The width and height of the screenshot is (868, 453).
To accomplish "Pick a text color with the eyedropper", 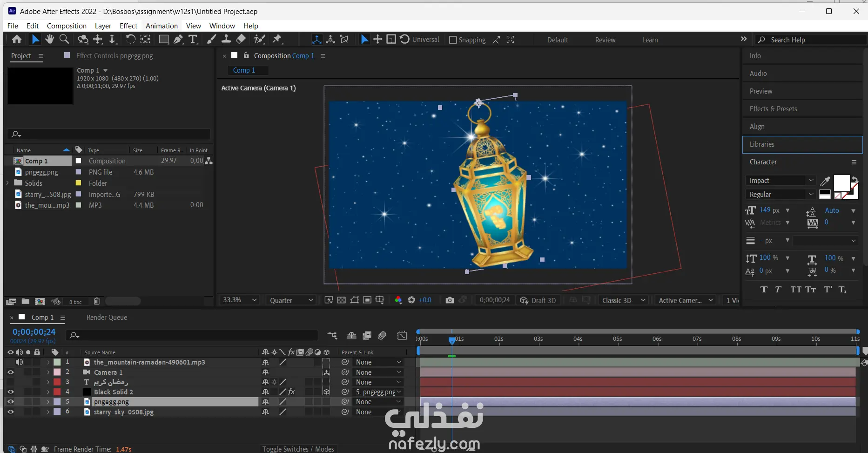I will tap(825, 181).
